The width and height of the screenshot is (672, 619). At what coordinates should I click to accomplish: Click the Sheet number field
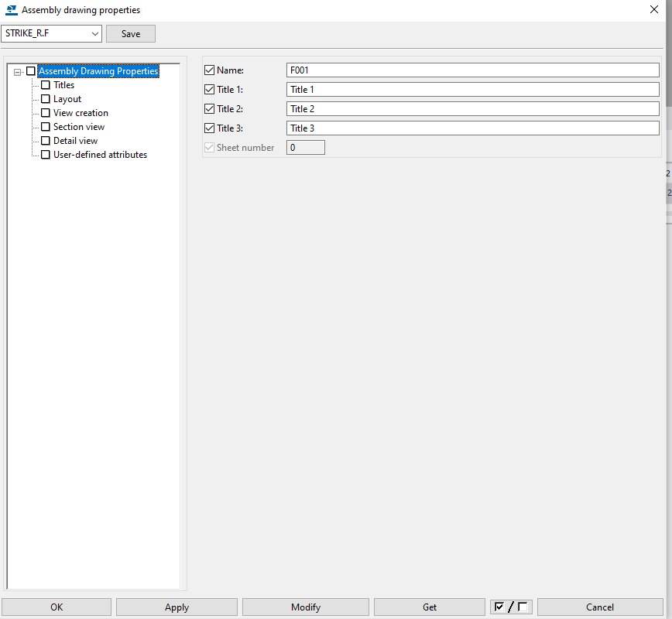pos(306,147)
